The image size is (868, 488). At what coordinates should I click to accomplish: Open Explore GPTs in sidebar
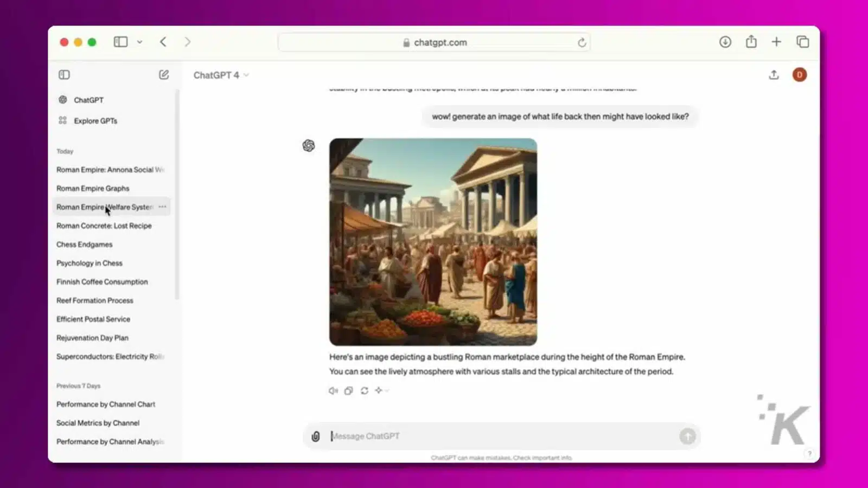[95, 120]
